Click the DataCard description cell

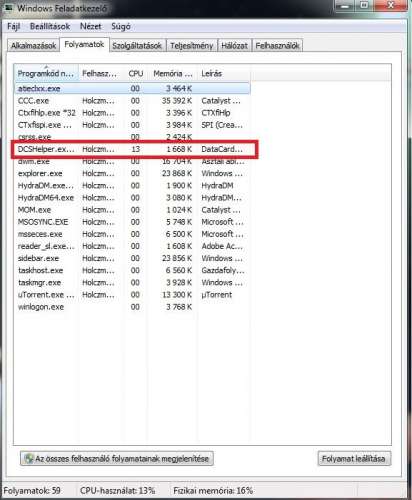coord(222,149)
